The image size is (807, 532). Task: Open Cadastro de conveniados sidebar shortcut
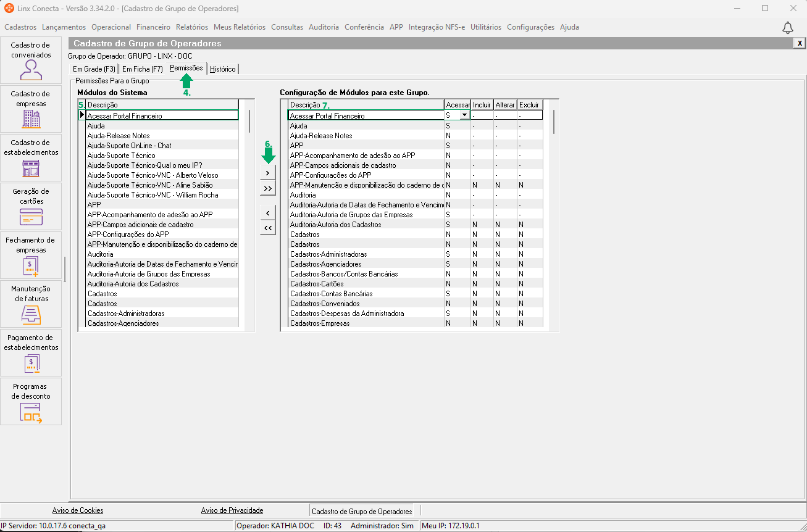[x=31, y=60]
